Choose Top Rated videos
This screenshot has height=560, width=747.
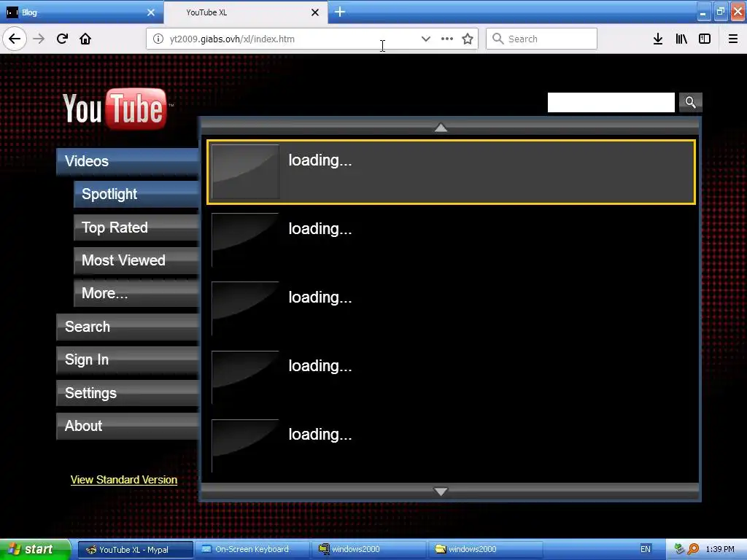coord(136,227)
